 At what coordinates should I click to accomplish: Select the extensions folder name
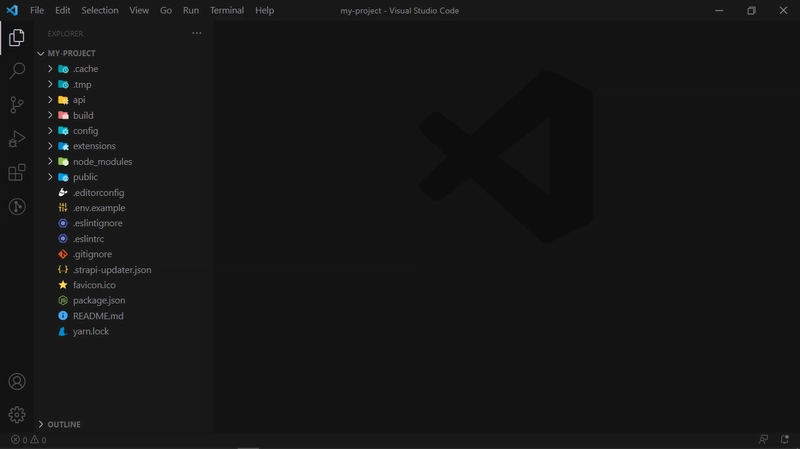94,146
